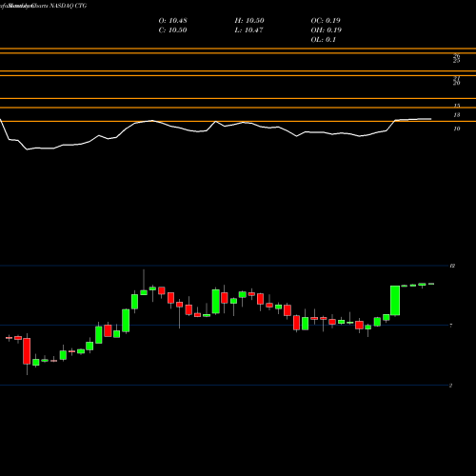Click the high price value H: 10.50

249,21
